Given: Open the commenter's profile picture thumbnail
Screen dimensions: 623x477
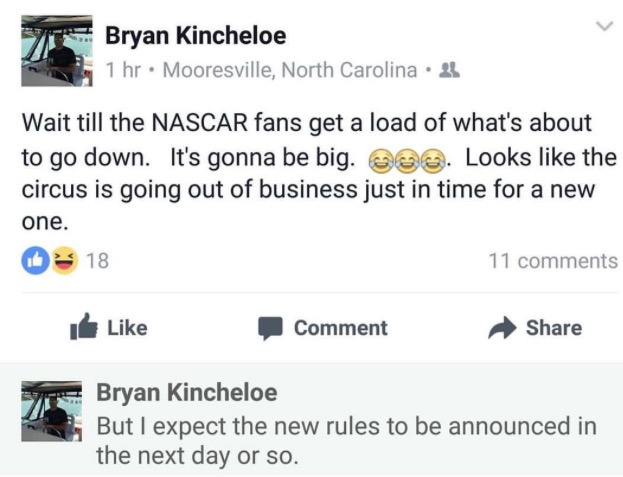Looking at the screenshot, I should tap(50, 412).
